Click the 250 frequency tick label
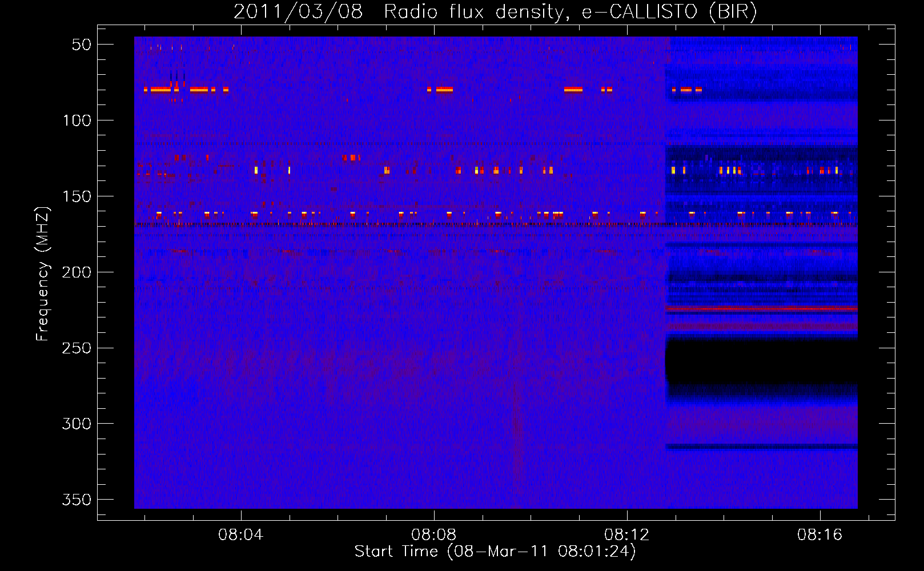Screen dimensions: 924x571 click(x=77, y=348)
